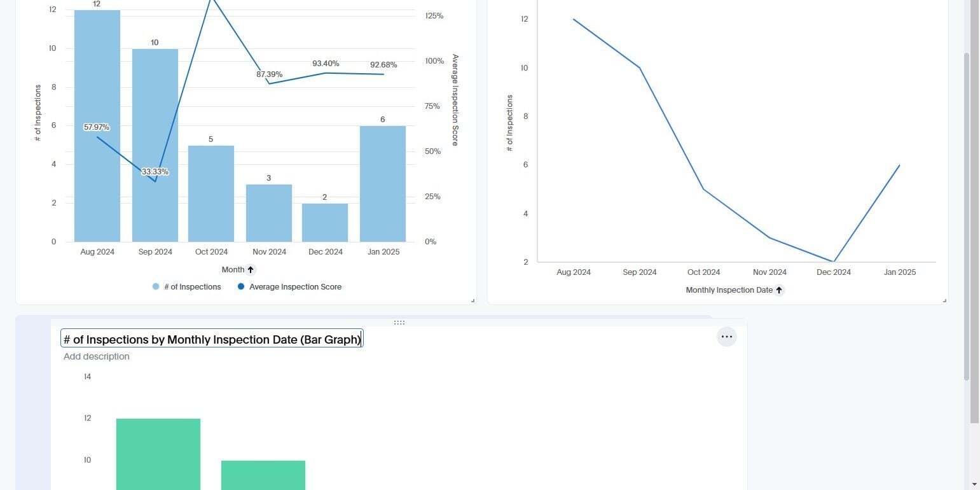Click the Sep 2024 blue bar
This screenshot has height=490, width=980.
(x=155, y=146)
